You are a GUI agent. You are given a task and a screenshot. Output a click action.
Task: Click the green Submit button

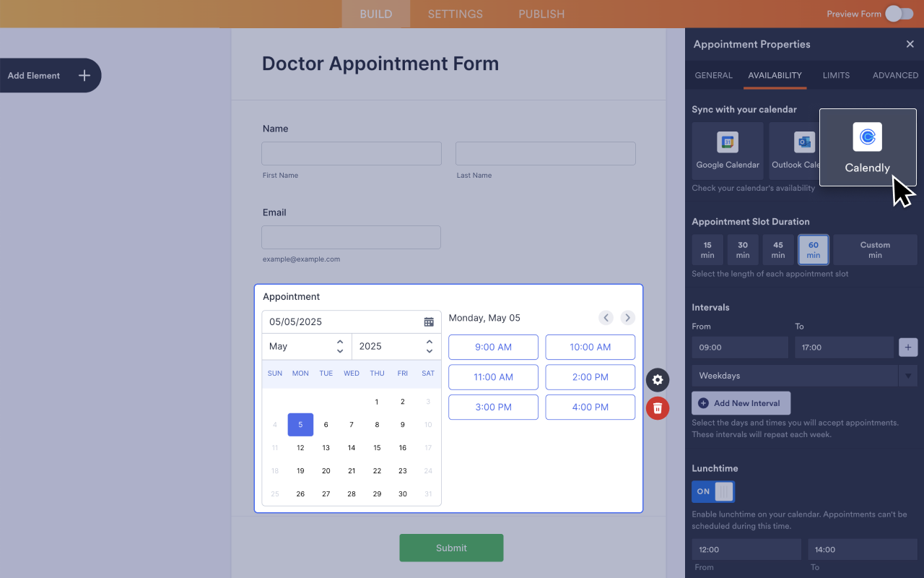tap(451, 548)
